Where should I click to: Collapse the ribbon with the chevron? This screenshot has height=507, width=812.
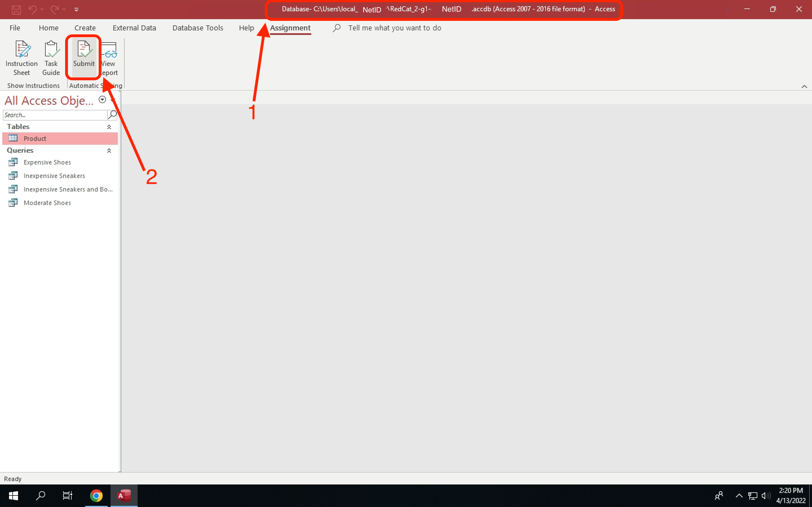pyautogui.click(x=804, y=86)
